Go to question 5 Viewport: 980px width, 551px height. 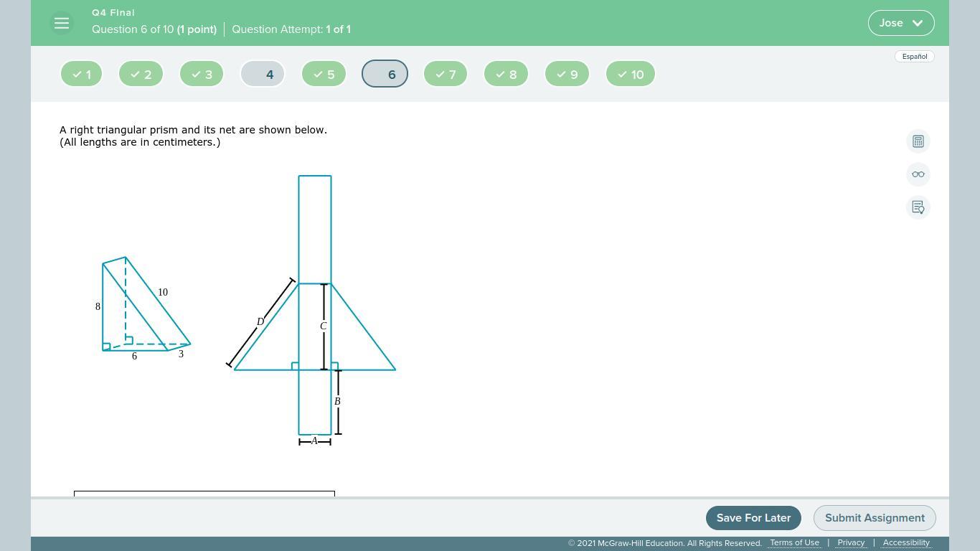pyautogui.click(x=324, y=74)
